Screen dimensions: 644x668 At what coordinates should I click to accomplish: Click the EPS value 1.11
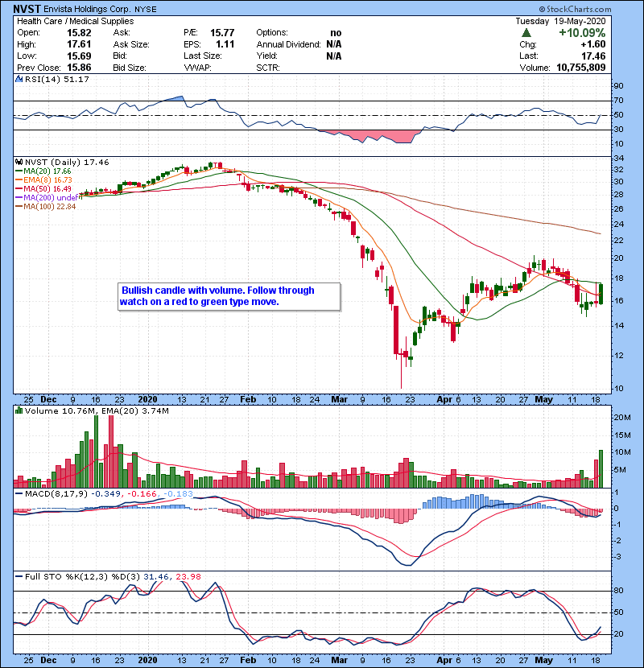pyautogui.click(x=225, y=44)
